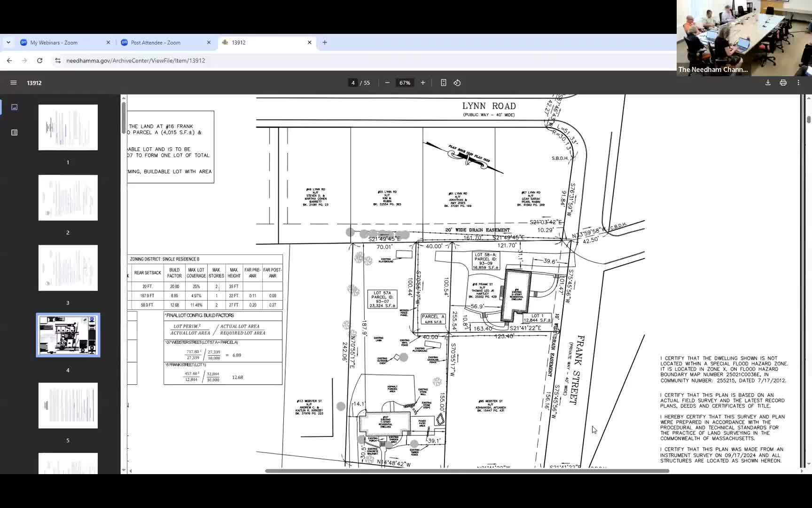
Task: Click the FRANK STREET label on plan
Action: 577,370
